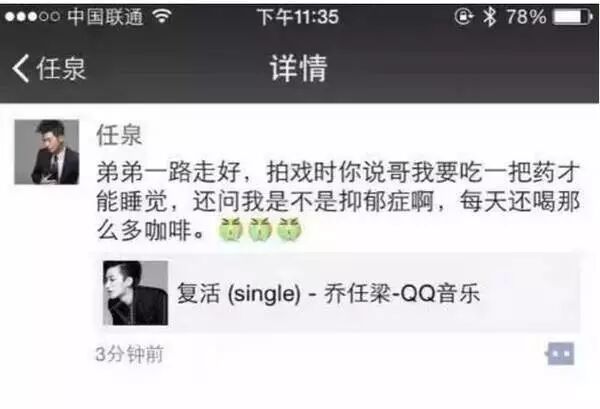
Task: Open the 复活 song album cover
Action: point(135,293)
